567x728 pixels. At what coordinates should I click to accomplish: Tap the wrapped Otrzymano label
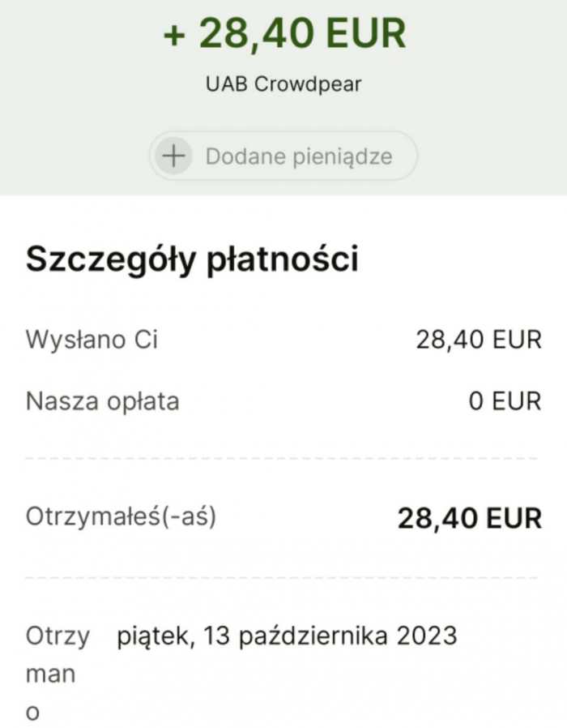[x=58, y=673]
